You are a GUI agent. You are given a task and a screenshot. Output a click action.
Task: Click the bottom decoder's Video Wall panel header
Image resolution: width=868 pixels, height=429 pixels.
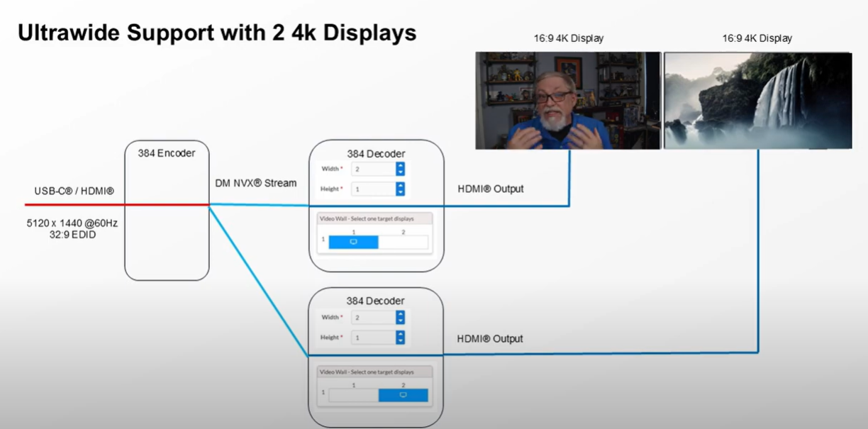click(x=374, y=372)
